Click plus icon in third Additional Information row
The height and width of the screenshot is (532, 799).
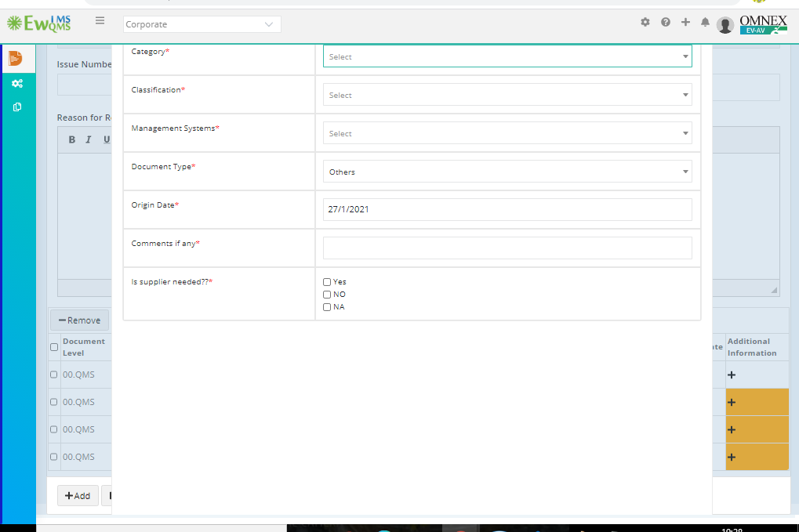tap(732, 429)
